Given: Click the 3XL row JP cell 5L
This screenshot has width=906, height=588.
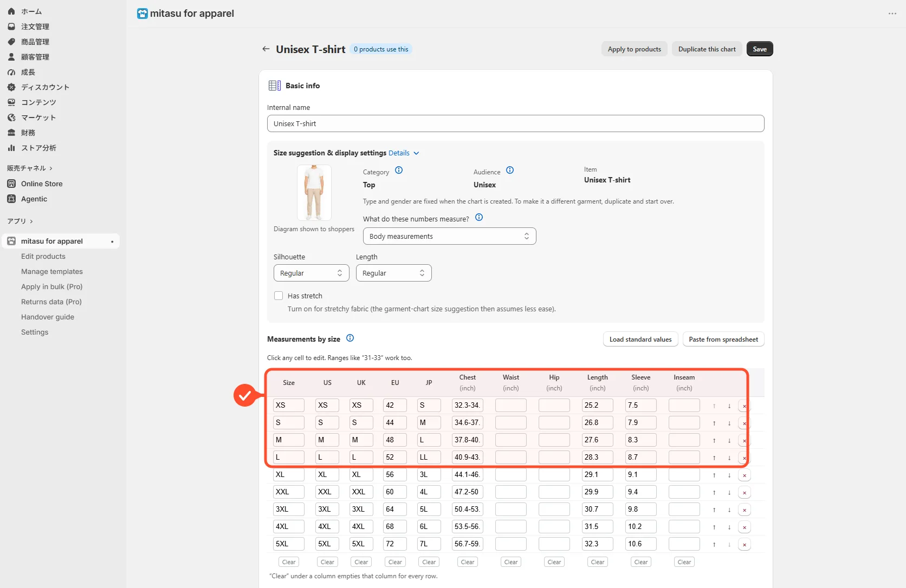Looking at the screenshot, I should click(x=429, y=509).
